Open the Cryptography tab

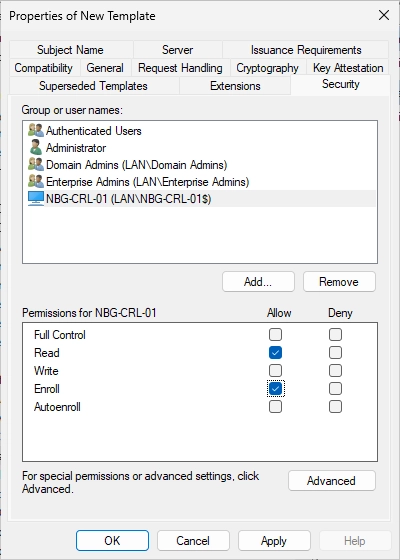pyautogui.click(x=268, y=68)
